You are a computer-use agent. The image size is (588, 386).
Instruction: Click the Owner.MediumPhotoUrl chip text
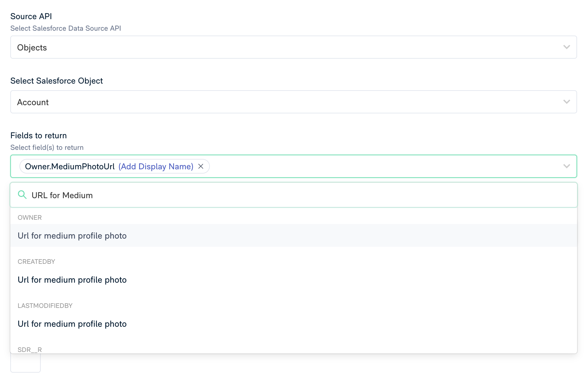coord(70,166)
